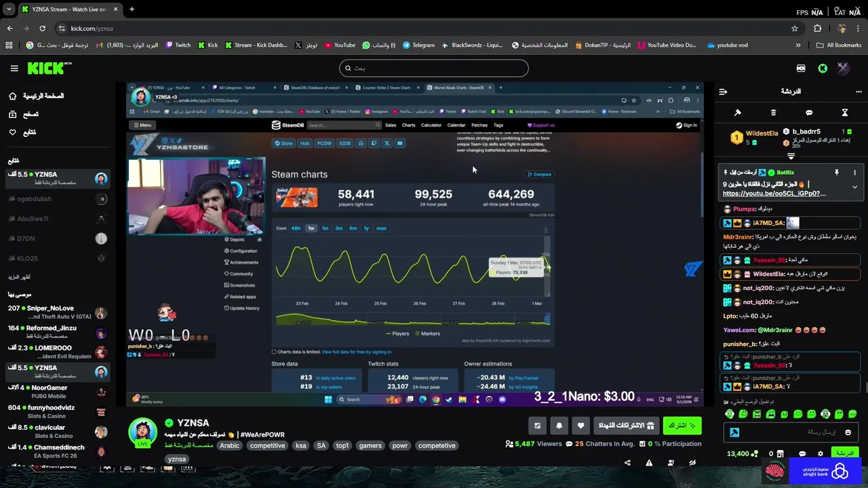Image resolution: width=868 pixels, height=488 pixels.
Task: Expand the gift leaderboard chevron
Action: click(791, 157)
